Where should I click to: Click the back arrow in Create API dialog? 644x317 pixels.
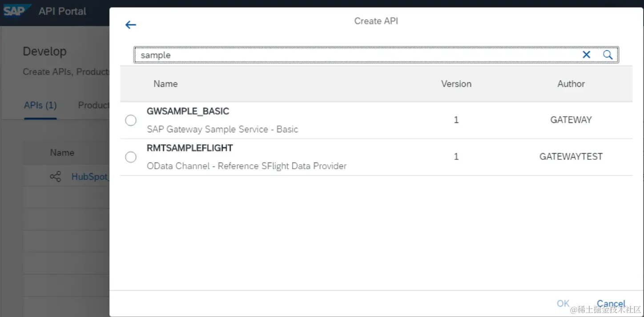[x=130, y=25]
